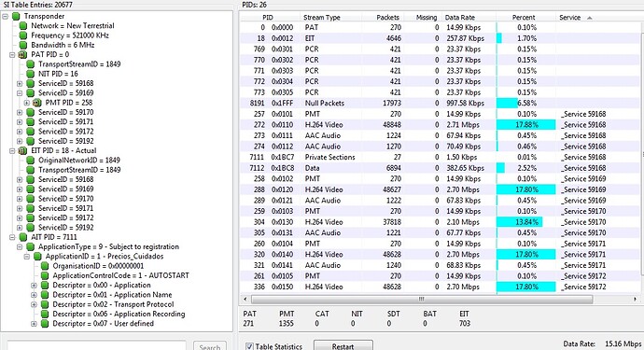Click the Data Rate 15.16 Mbps status value

pos(623,343)
